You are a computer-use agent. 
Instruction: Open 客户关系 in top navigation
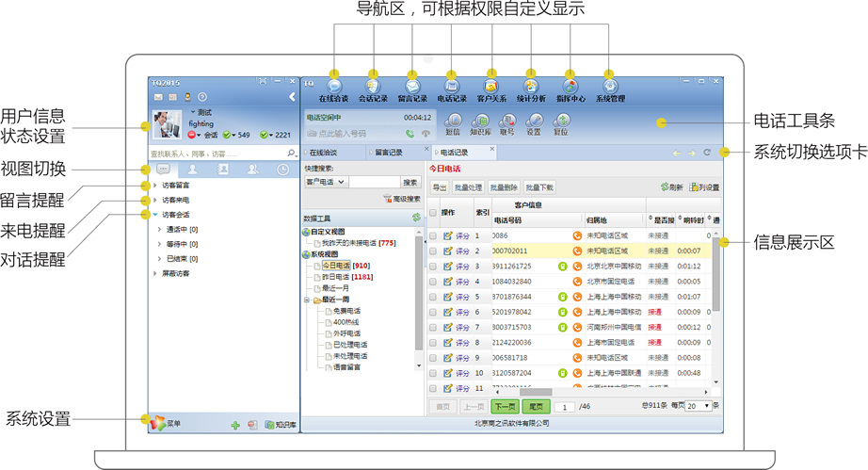490,88
